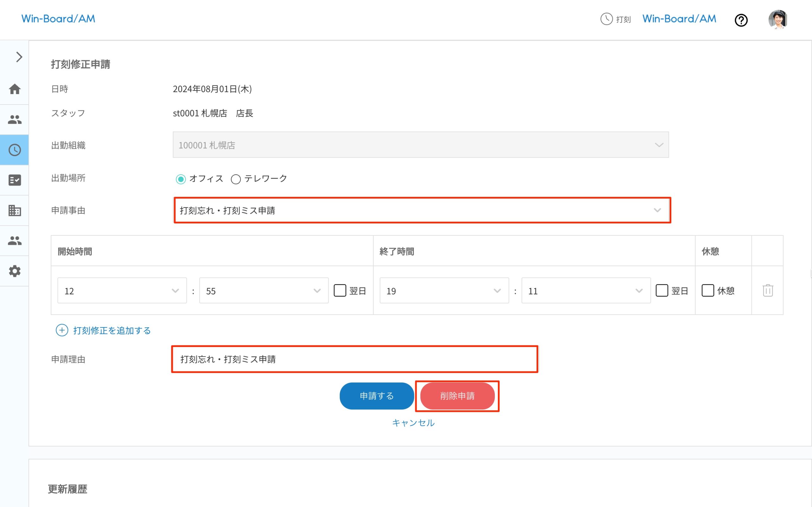Click the trash icon in time row
Image resolution: width=812 pixels, height=507 pixels.
click(x=768, y=290)
